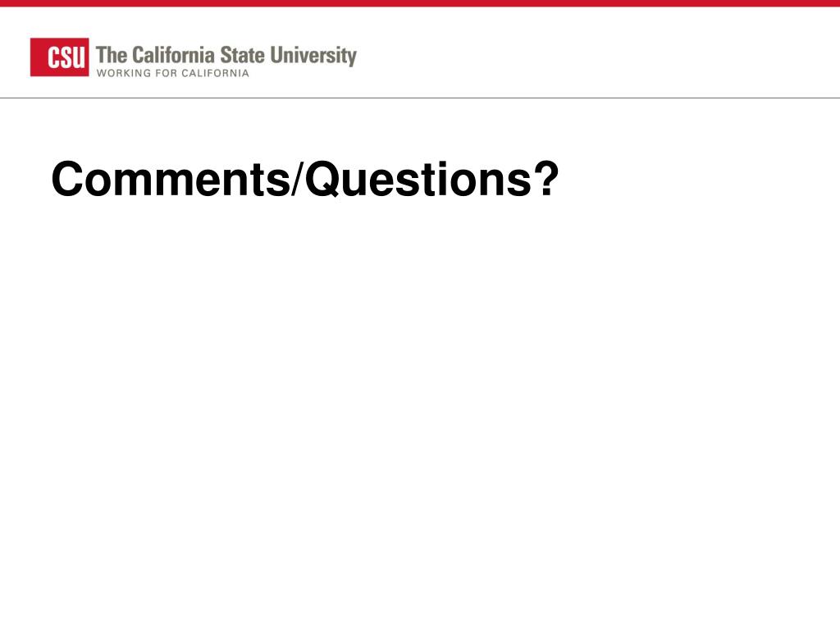This screenshot has width=840, height=630.
Task: Select the letter C in CSU logo
Action: 53,57
